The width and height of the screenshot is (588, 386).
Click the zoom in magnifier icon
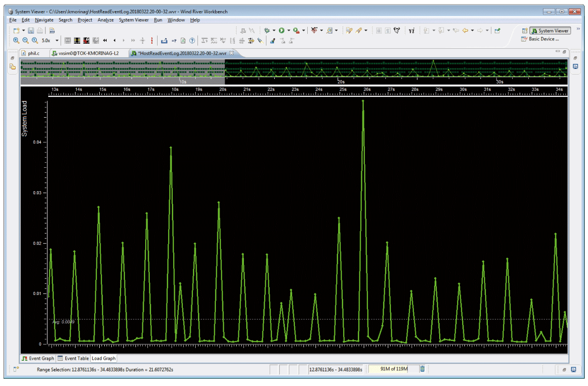[x=16, y=40]
